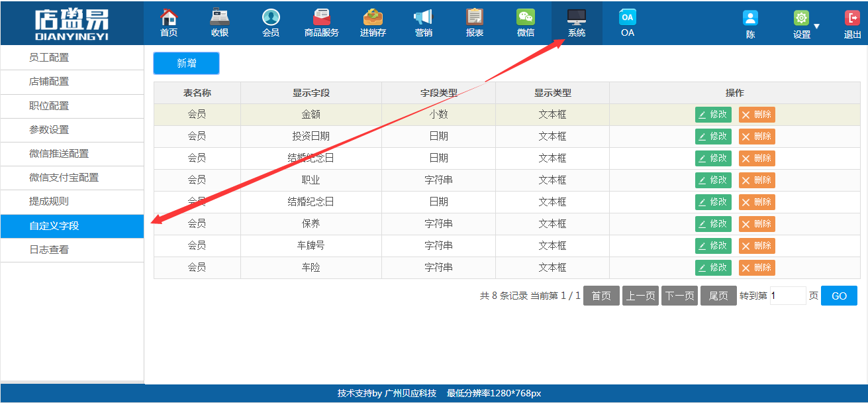Select 微信推送配置 in the sidebar

pos(72,154)
